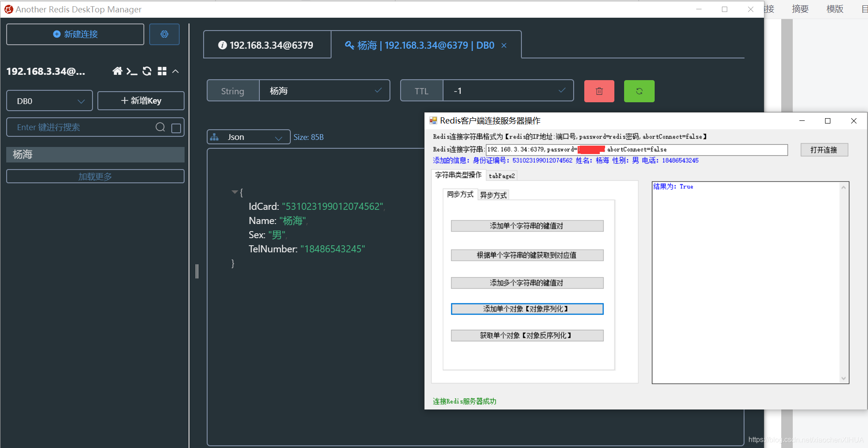The height and width of the screenshot is (448, 868).
Task: Click the 添加单个对象【对象序列化】 button
Action: click(527, 309)
